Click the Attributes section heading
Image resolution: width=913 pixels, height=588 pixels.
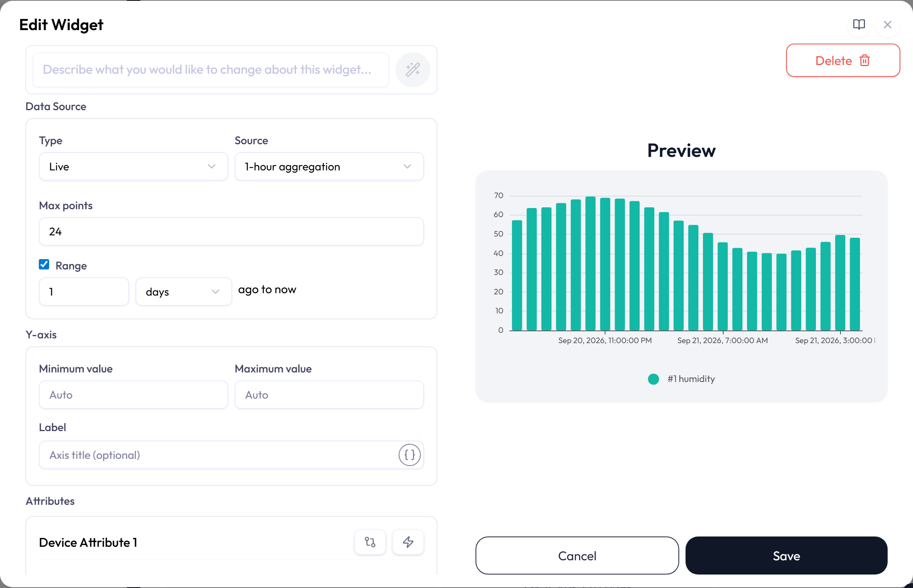[50, 501]
